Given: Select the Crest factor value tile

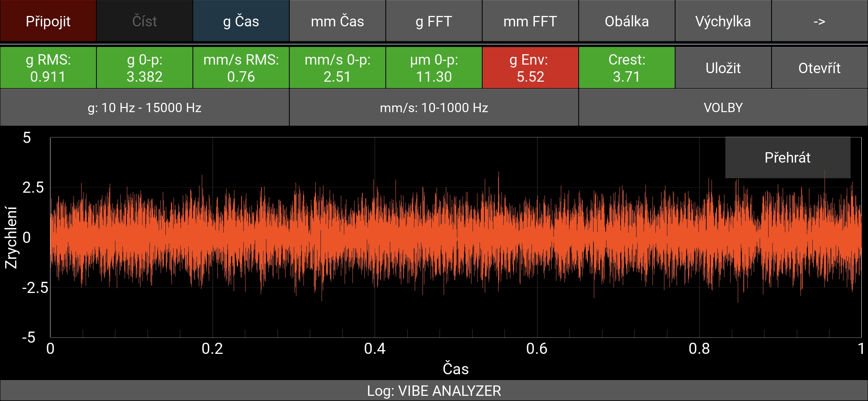Looking at the screenshot, I should [627, 68].
